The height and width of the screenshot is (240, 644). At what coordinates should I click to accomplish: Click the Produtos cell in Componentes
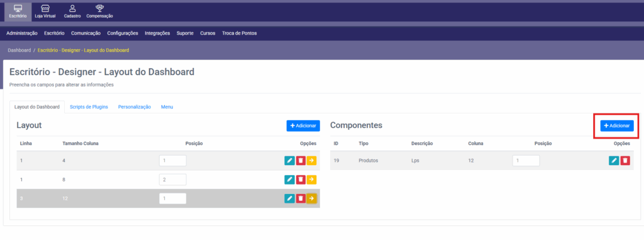(x=368, y=161)
